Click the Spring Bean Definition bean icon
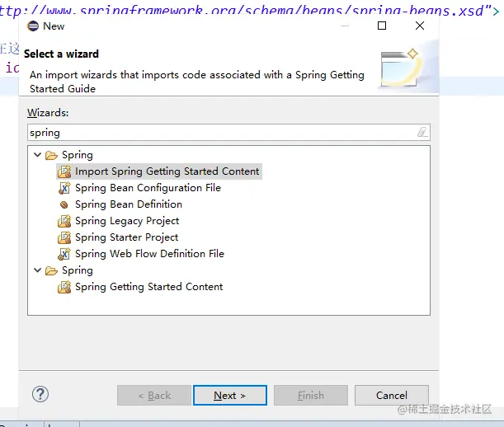This screenshot has height=427, width=504. pyautogui.click(x=64, y=204)
